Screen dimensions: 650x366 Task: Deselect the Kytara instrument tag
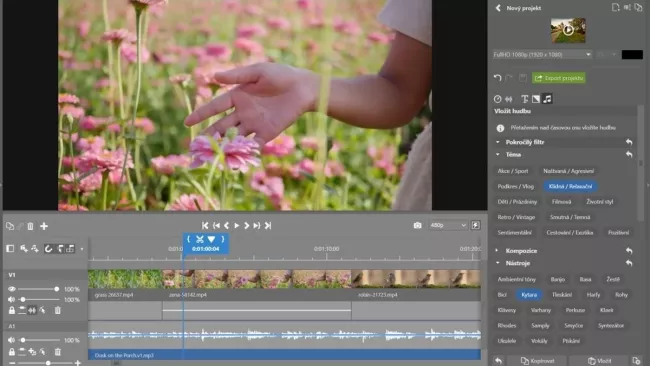point(529,295)
